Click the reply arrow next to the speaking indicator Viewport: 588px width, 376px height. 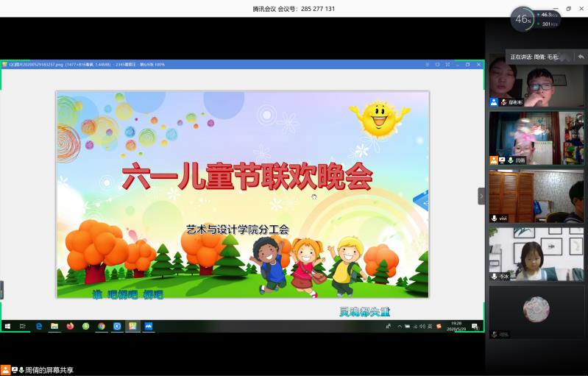581,56
